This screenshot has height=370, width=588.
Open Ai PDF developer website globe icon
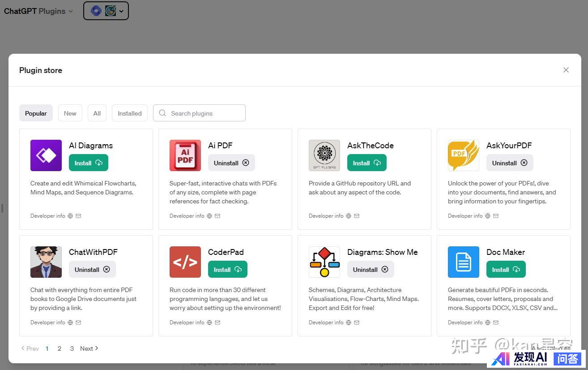click(x=209, y=216)
